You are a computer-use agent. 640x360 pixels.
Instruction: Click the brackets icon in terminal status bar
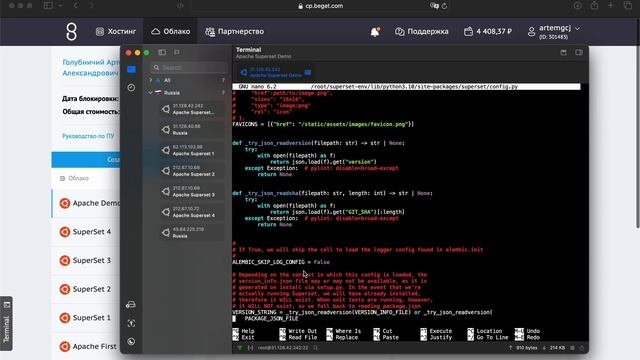tap(250, 348)
